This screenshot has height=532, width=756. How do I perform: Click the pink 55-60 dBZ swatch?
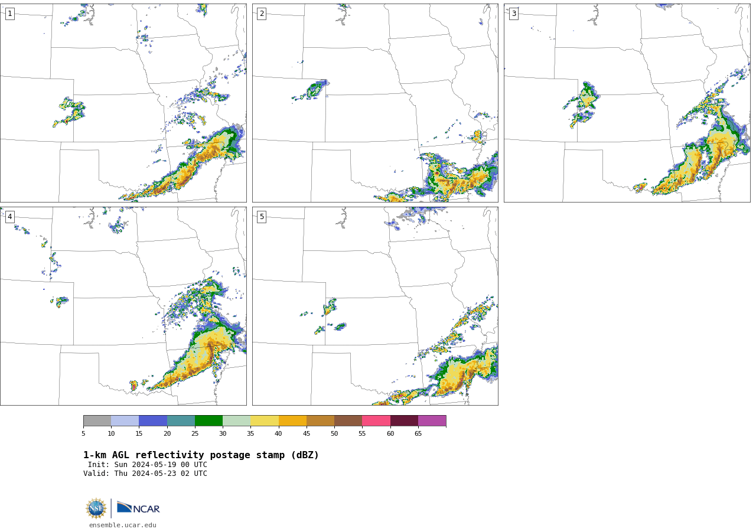coord(376,421)
